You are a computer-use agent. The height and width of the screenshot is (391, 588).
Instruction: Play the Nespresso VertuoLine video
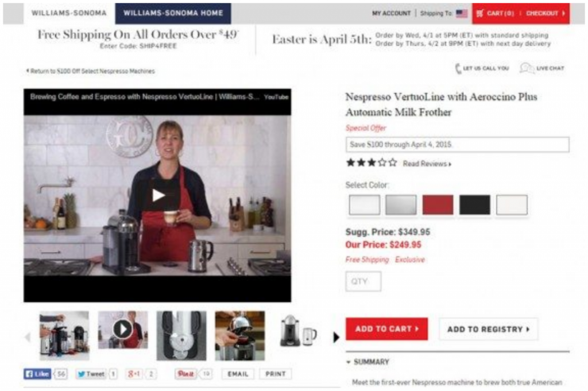point(158,195)
